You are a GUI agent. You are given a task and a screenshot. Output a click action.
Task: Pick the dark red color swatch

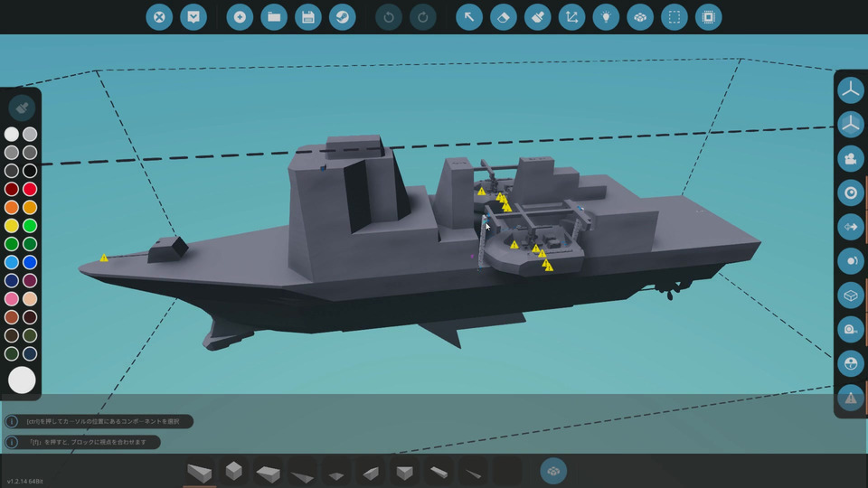tap(12, 189)
